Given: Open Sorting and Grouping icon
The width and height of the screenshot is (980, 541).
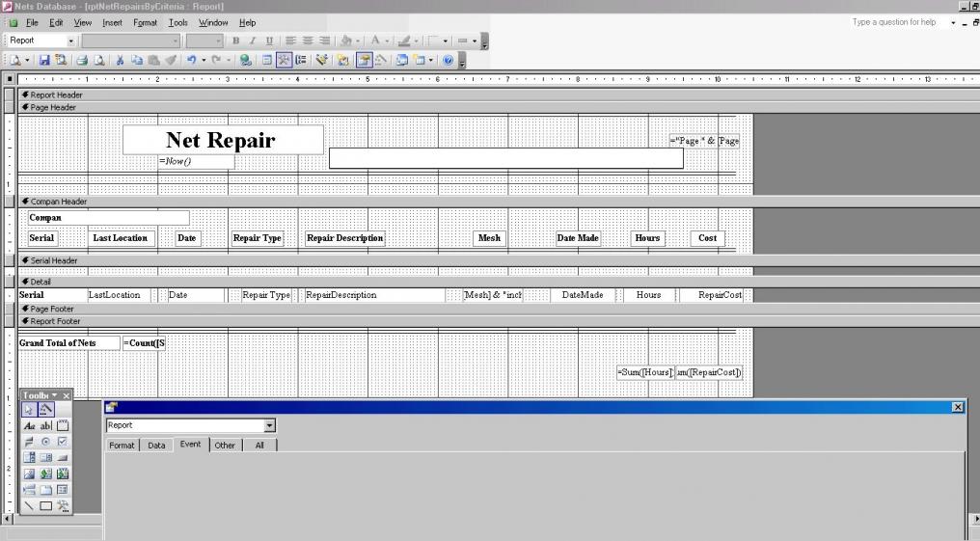Looking at the screenshot, I should coord(301,60).
